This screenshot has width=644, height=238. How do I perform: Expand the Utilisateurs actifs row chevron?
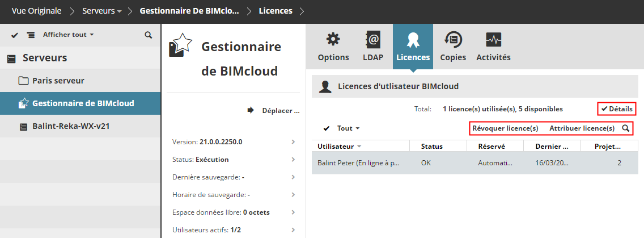click(x=293, y=230)
